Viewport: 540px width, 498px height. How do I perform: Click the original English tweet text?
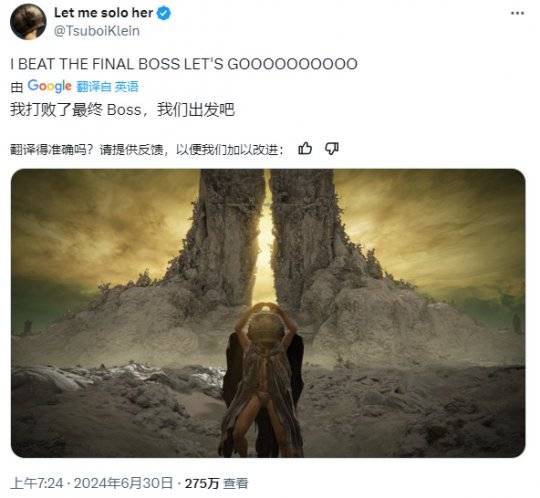click(184, 64)
